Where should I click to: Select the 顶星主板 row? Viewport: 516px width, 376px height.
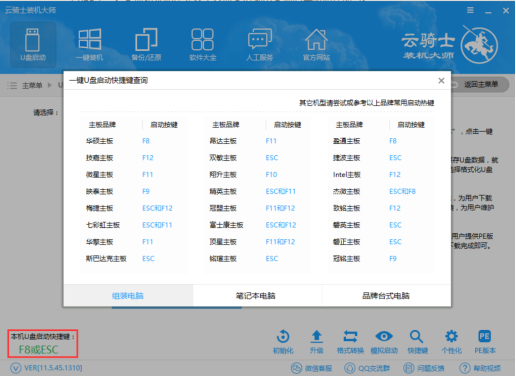click(x=257, y=242)
